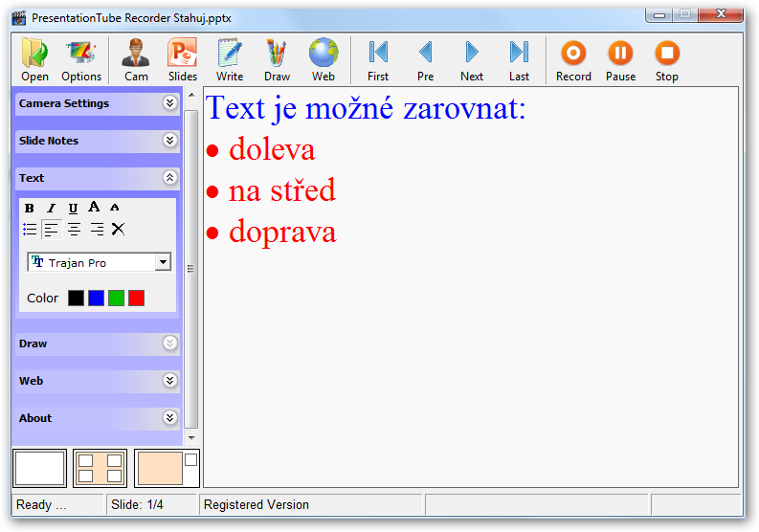Minimize the PresentationTube Recorder window
The height and width of the screenshot is (532, 759).
[659, 15]
